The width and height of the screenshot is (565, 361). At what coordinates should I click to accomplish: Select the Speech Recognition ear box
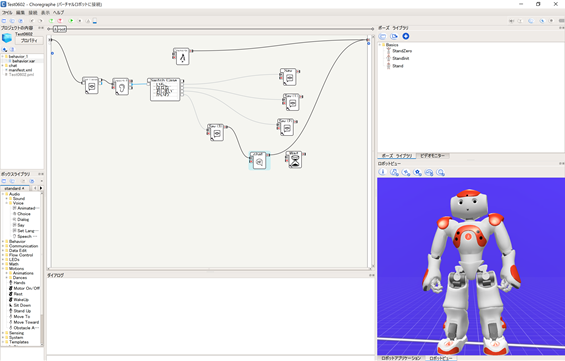(x=121, y=87)
